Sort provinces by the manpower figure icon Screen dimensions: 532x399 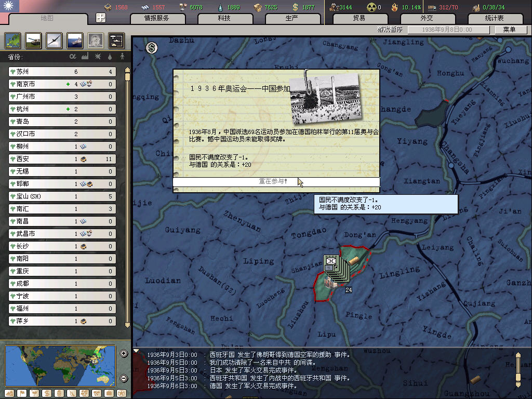[122, 56]
